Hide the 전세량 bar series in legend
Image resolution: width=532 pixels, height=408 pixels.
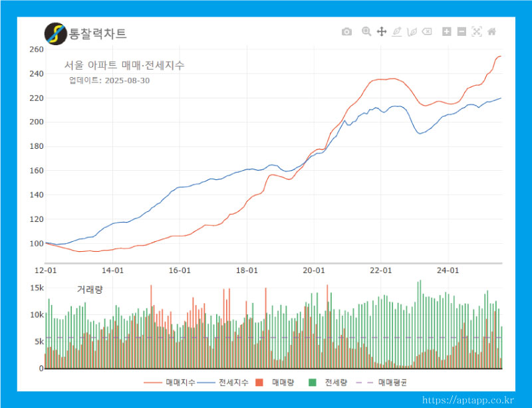pos(328,383)
